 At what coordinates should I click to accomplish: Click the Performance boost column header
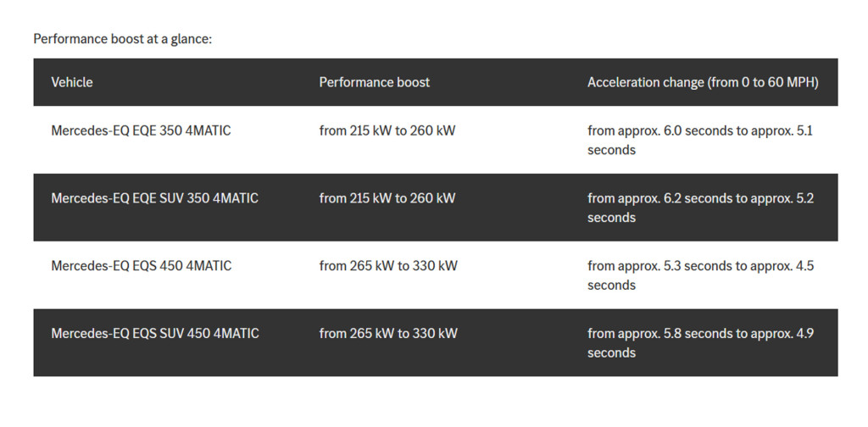[374, 82]
